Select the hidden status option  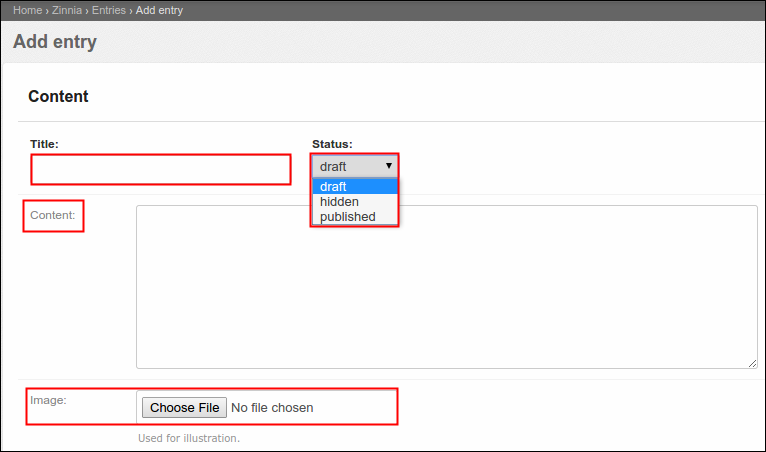(355, 202)
